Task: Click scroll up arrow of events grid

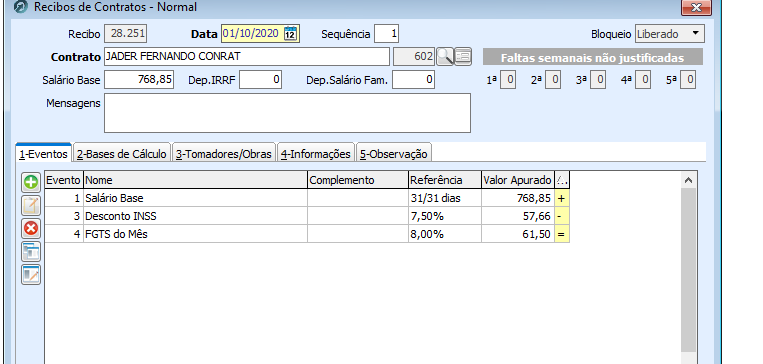Action: click(688, 180)
